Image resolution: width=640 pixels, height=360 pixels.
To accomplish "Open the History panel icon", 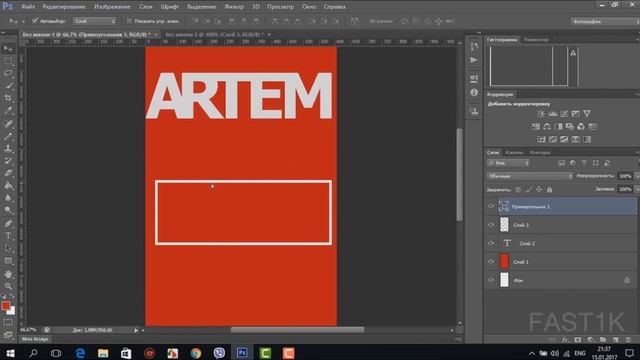I will [x=474, y=47].
